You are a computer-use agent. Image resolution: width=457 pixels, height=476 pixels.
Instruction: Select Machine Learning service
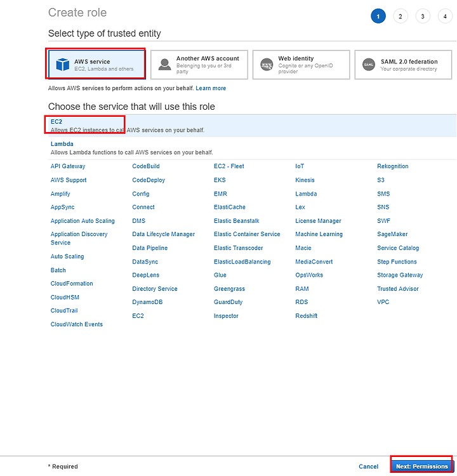(319, 234)
